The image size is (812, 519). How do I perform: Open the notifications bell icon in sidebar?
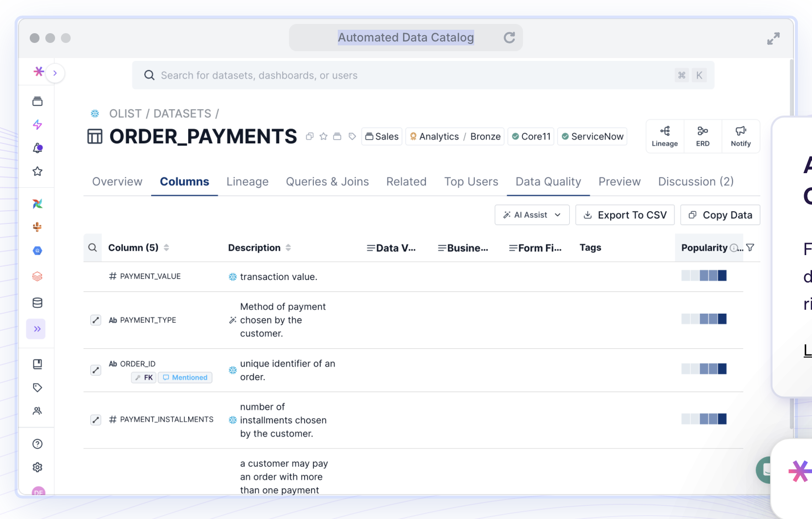point(38,148)
